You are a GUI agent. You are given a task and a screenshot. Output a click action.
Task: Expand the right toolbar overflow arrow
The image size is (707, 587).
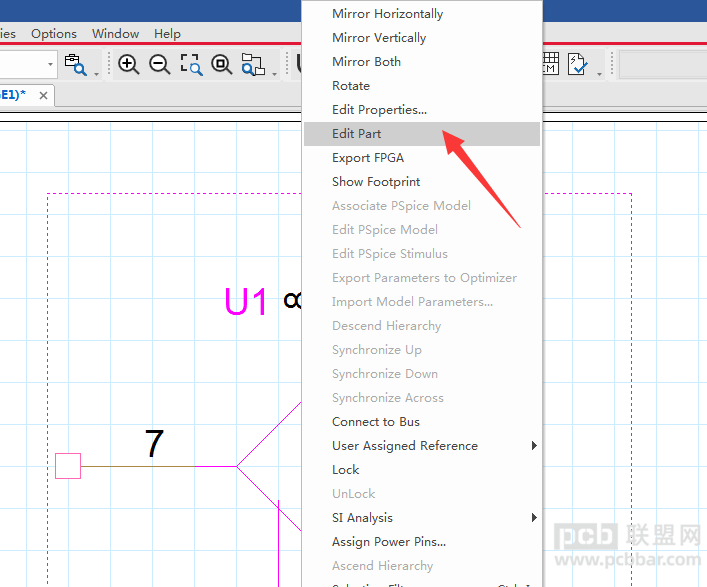pos(599,74)
